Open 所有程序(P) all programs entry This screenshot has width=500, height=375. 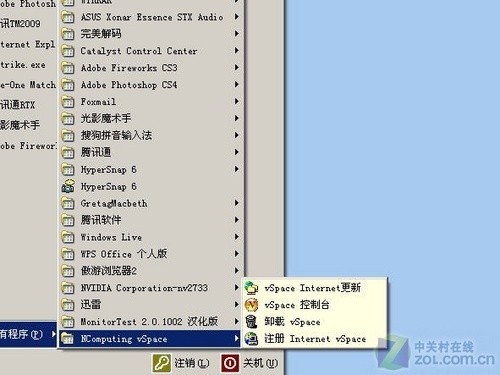click(28, 334)
